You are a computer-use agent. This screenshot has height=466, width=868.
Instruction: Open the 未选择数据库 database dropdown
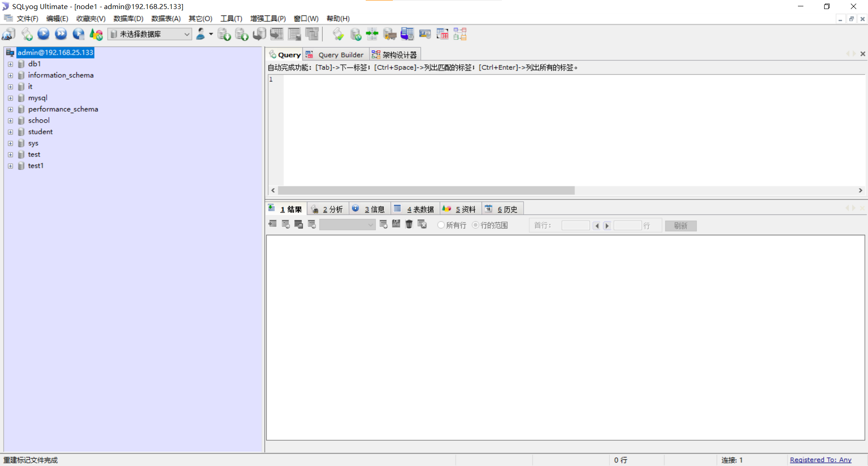150,34
